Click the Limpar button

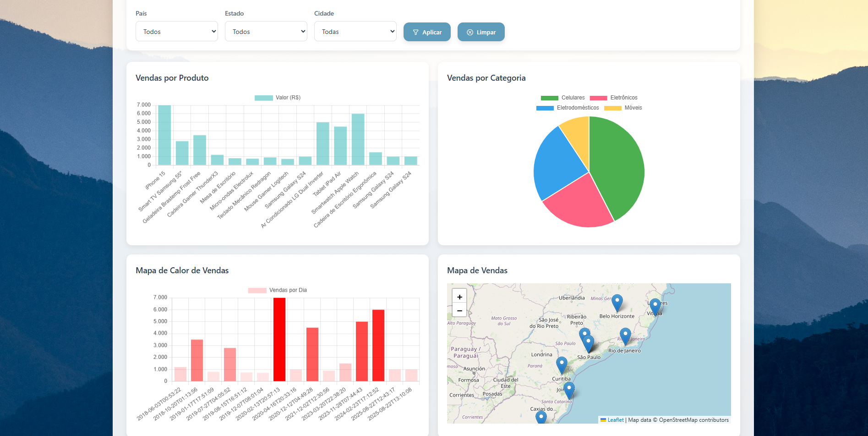click(481, 32)
